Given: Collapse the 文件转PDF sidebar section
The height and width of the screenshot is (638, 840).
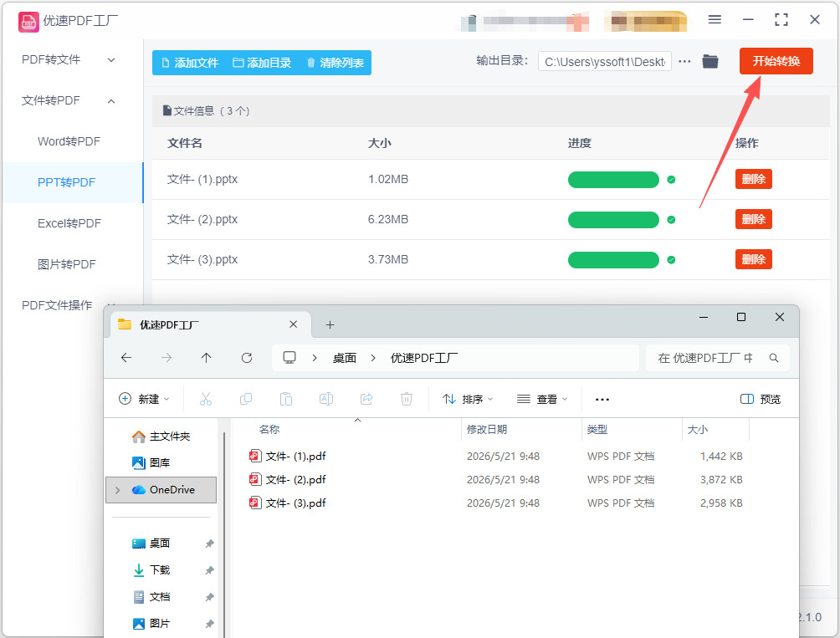Looking at the screenshot, I should coord(69,101).
